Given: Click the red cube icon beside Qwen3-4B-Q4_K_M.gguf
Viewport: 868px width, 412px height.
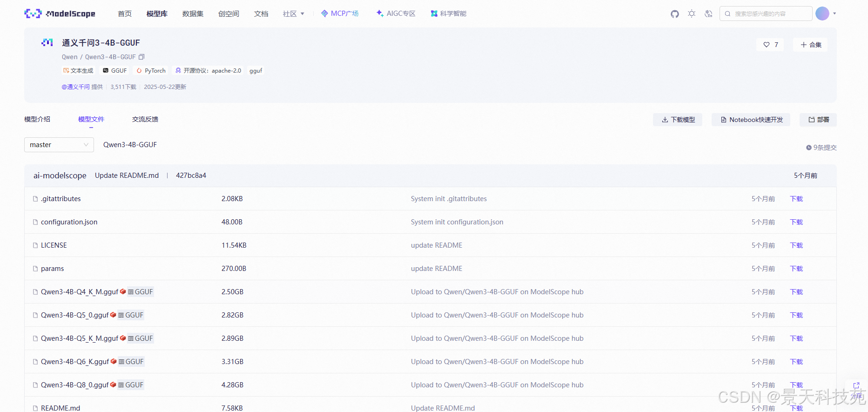Looking at the screenshot, I should point(123,291).
